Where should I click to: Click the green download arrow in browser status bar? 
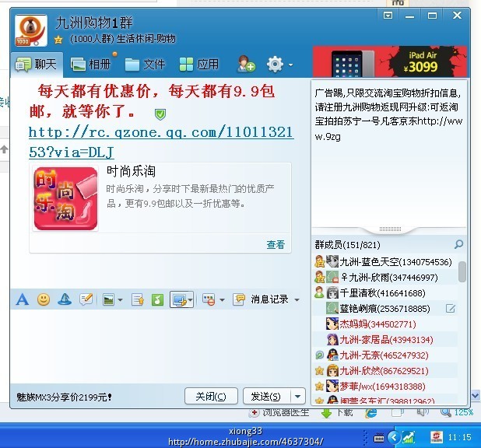click(326, 413)
